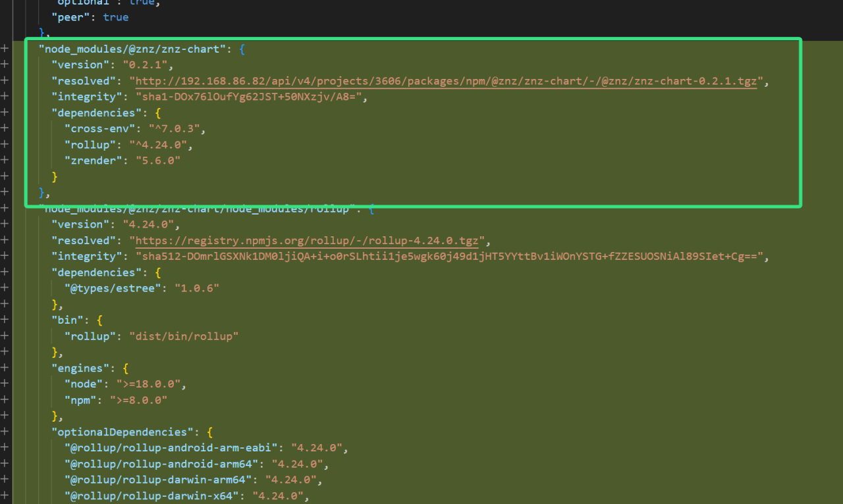Click the "peer" key at the top
Viewport: 843px width, 504px height.
[71, 17]
